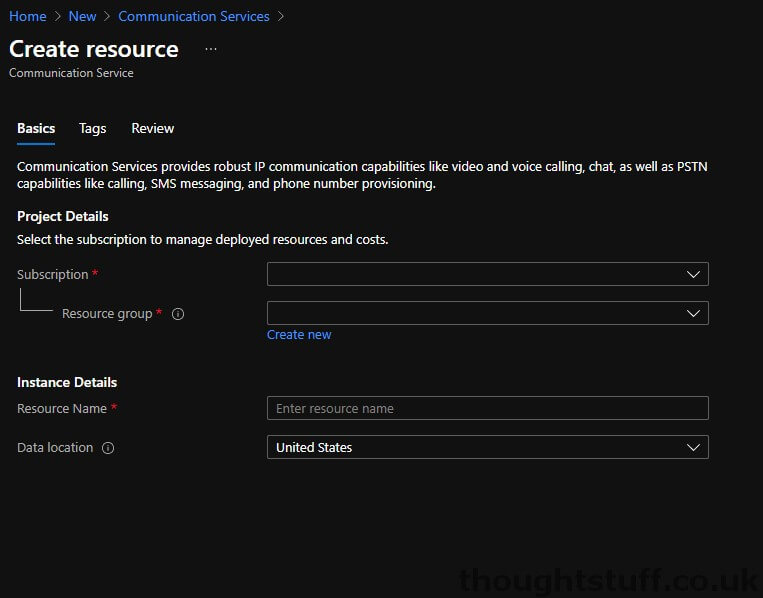763x598 pixels.
Task: Open the ellipsis menu beside Create resource
Action: tap(211, 49)
